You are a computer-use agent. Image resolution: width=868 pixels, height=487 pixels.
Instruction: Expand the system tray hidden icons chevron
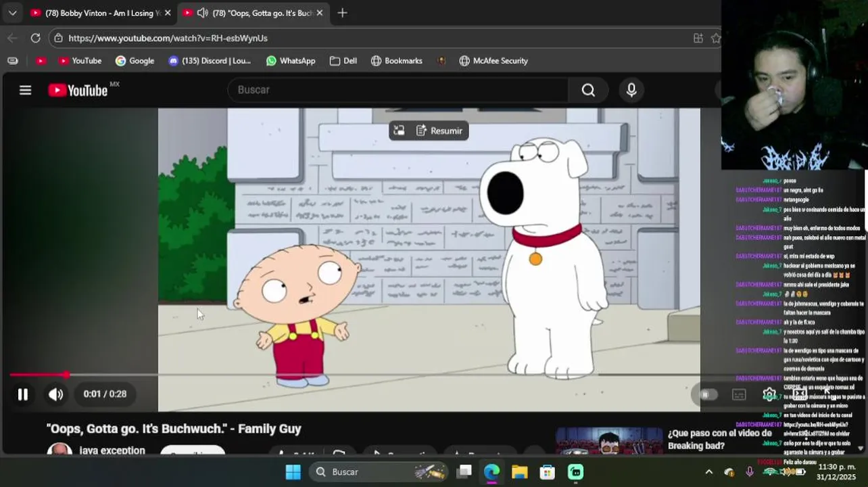tap(708, 471)
